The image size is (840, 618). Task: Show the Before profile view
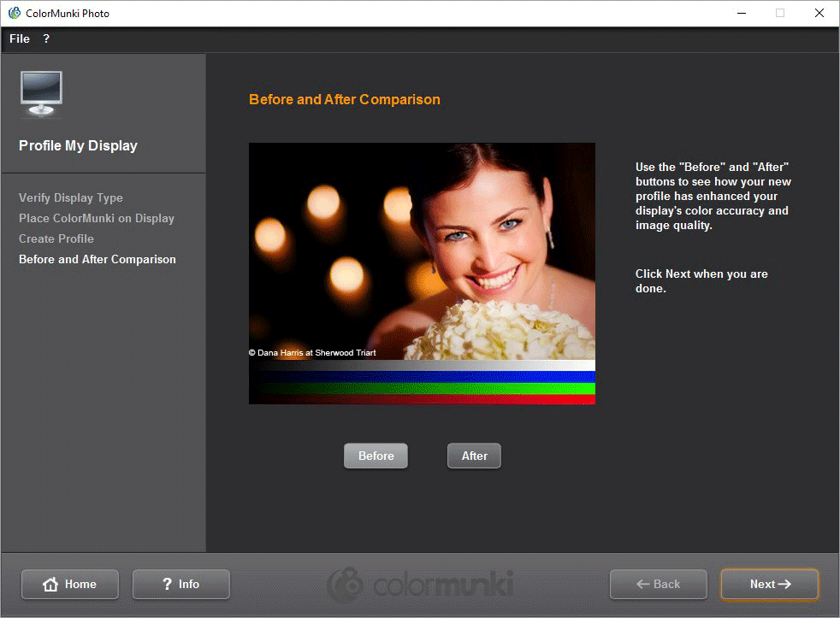[376, 456]
